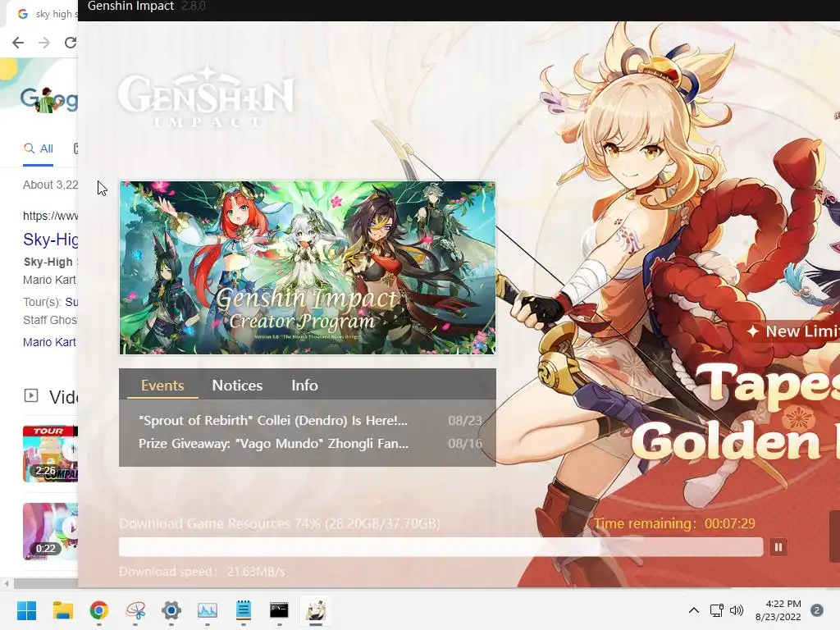Click the Genshin Impact Creator Program banner
Image resolution: width=840 pixels, height=630 pixels.
tap(308, 268)
